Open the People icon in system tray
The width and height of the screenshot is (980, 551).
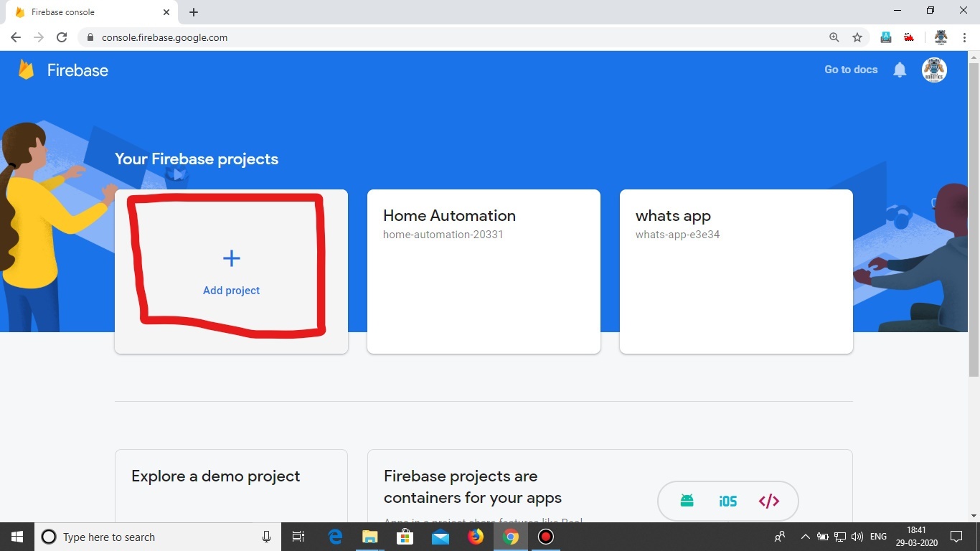click(780, 537)
